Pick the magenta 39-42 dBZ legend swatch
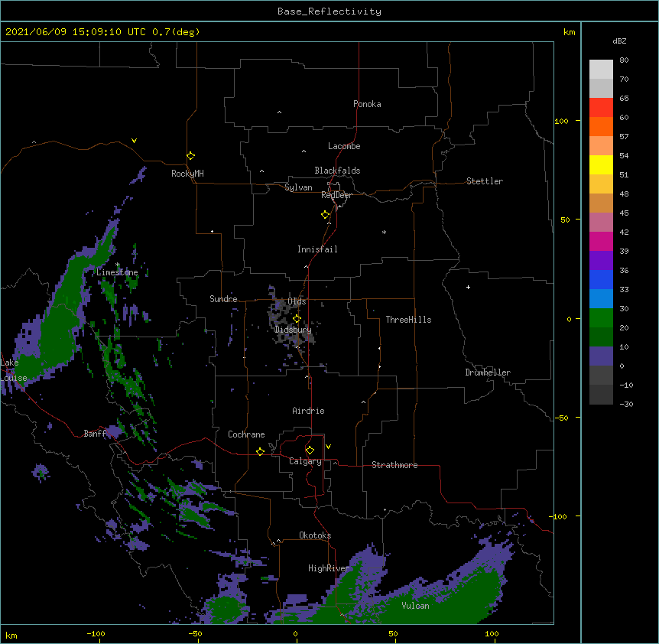 click(601, 241)
